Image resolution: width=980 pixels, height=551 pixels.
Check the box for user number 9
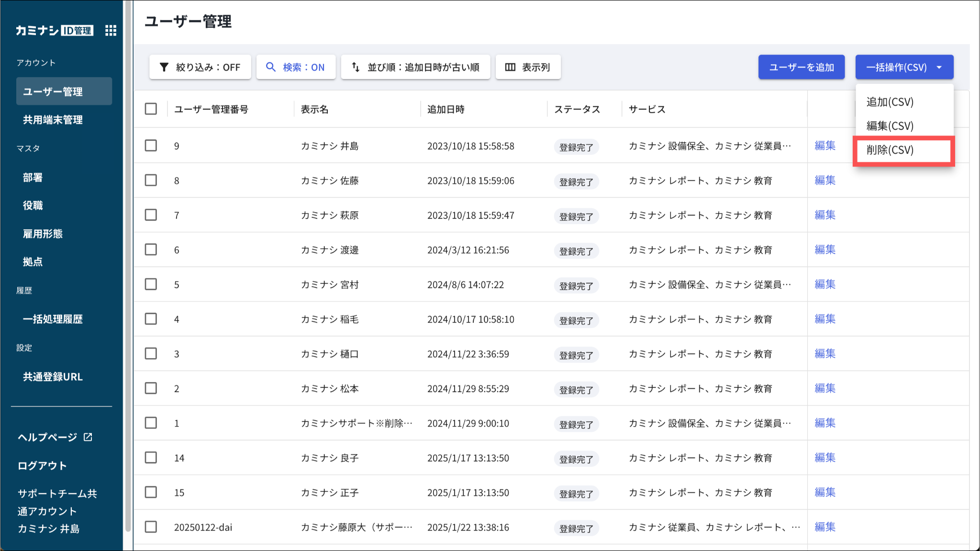coord(151,146)
